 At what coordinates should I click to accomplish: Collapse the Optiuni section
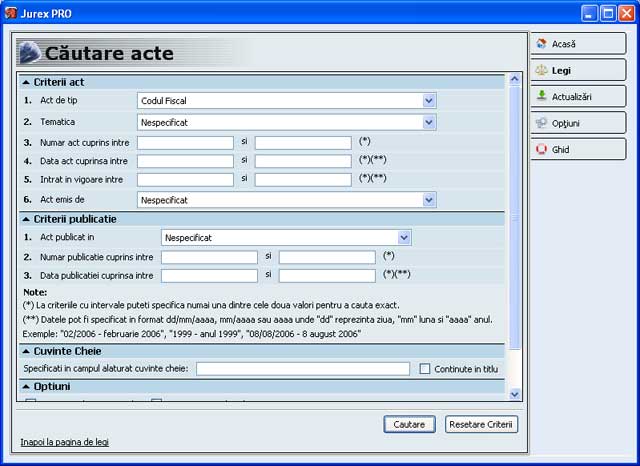coord(26,386)
